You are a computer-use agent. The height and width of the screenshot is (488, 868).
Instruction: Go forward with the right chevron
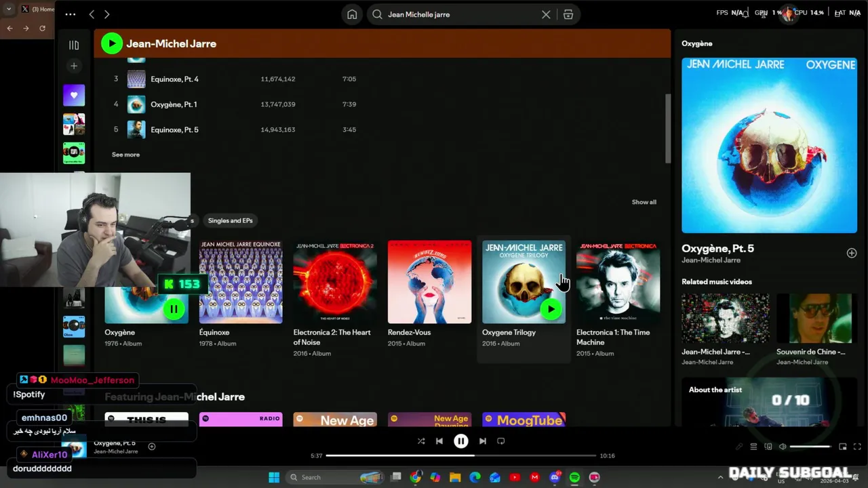(106, 14)
